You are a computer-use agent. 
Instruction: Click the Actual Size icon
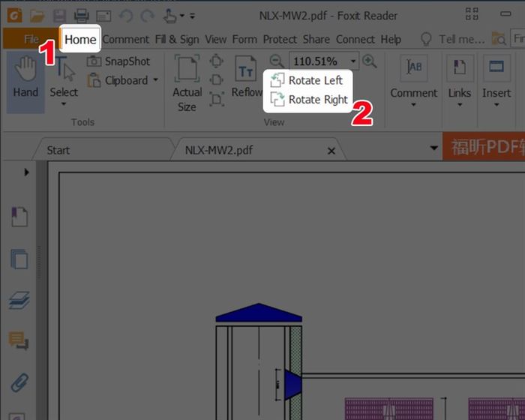click(x=187, y=84)
